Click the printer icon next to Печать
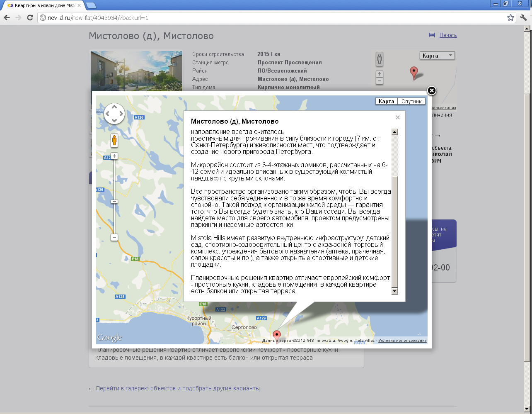 (432, 35)
